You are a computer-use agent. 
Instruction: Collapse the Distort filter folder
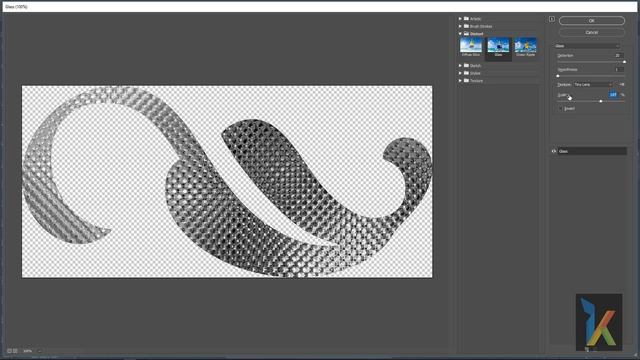tap(460, 34)
